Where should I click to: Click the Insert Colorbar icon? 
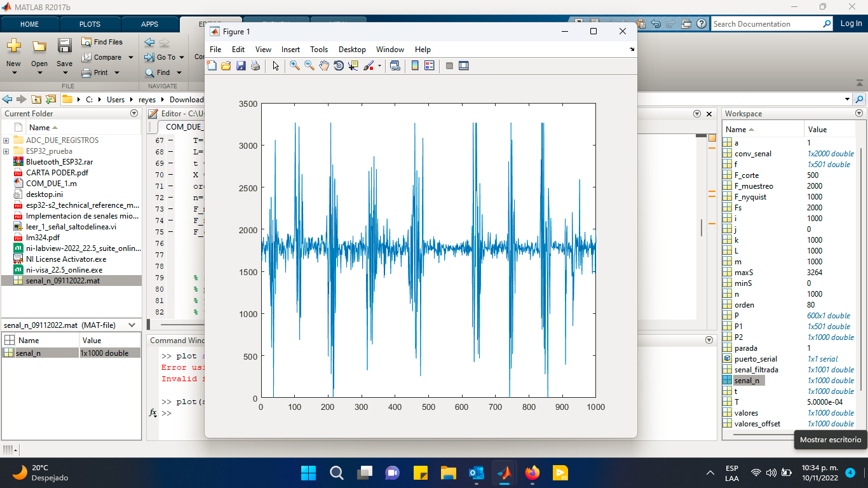coord(415,65)
